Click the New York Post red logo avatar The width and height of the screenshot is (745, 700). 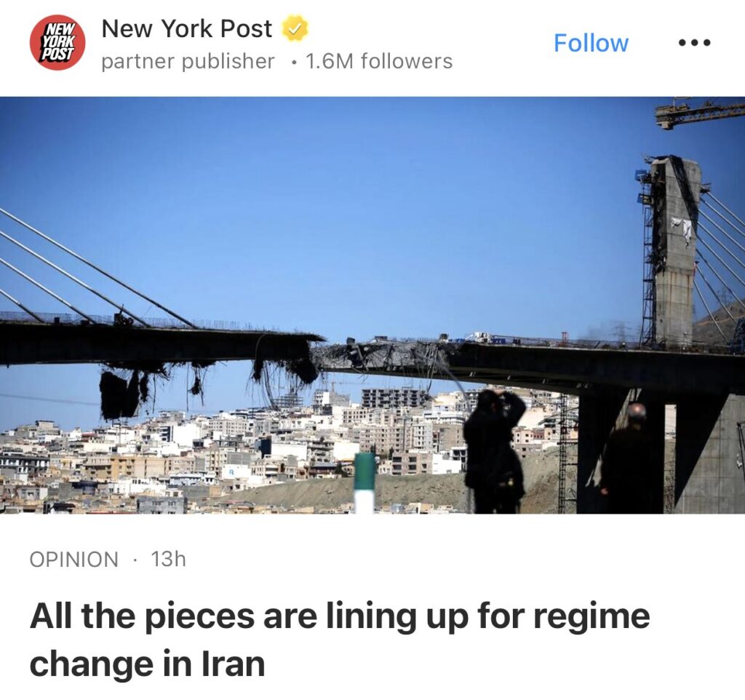[57, 43]
